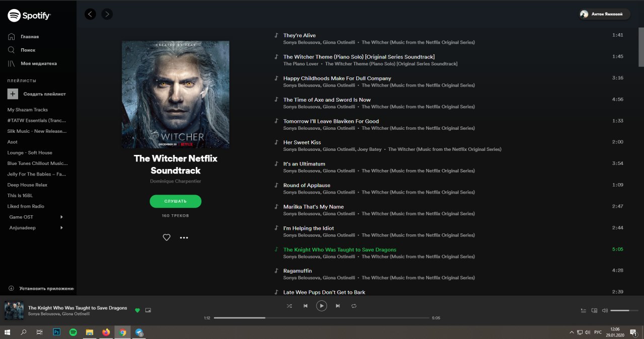Open Моя медиатека library
Image resolution: width=644 pixels, height=339 pixels.
click(x=39, y=64)
